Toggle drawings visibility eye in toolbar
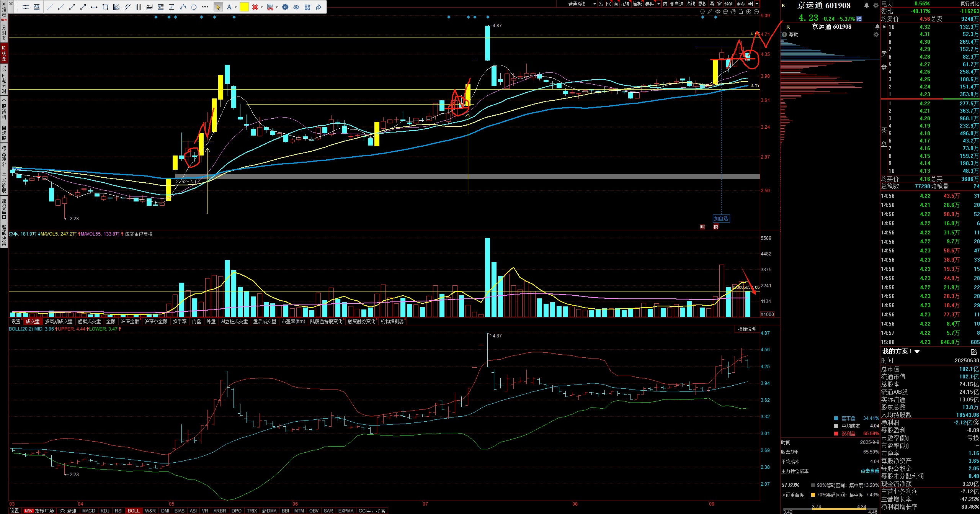This screenshot has width=980, height=514. click(296, 7)
